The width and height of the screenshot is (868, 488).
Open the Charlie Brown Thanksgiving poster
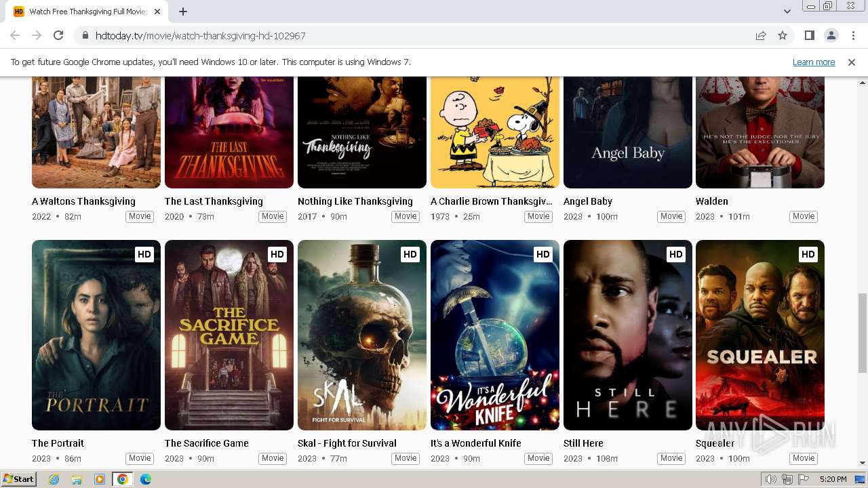(495, 132)
